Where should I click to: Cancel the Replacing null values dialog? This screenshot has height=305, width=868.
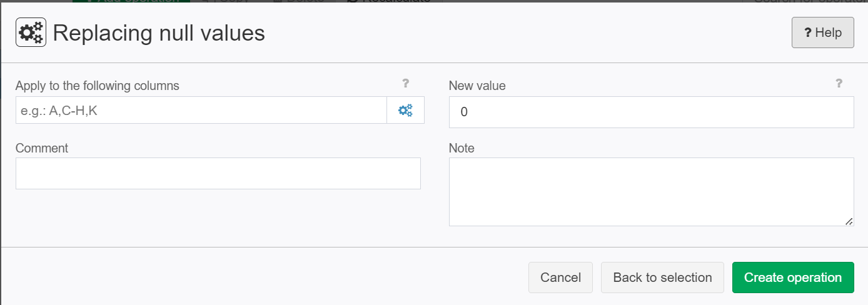tap(560, 277)
